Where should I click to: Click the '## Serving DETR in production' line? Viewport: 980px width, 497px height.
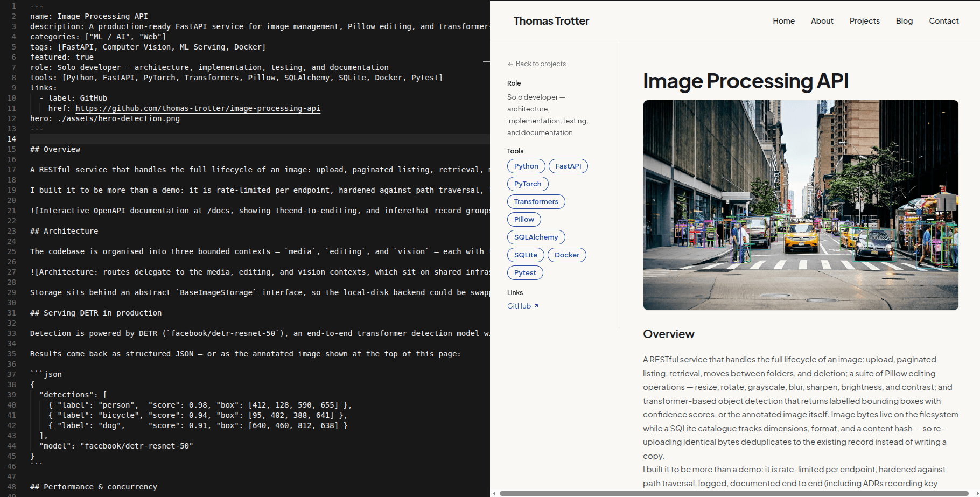tap(96, 313)
